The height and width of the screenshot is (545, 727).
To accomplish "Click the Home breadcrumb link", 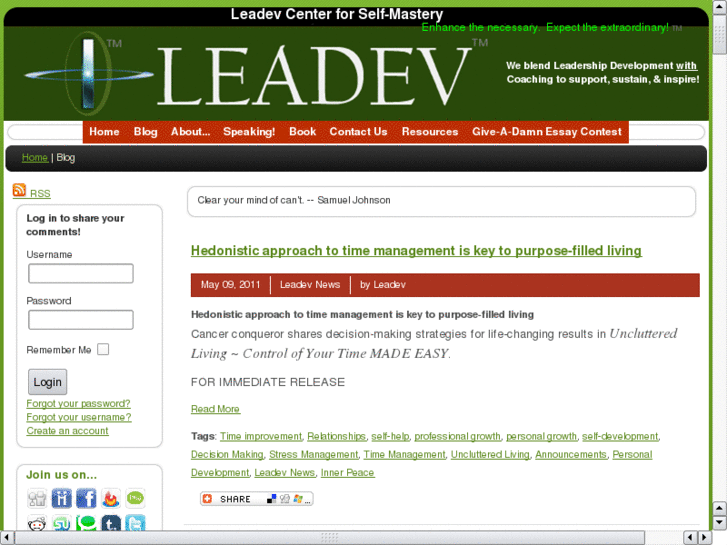I will click(x=35, y=158).
